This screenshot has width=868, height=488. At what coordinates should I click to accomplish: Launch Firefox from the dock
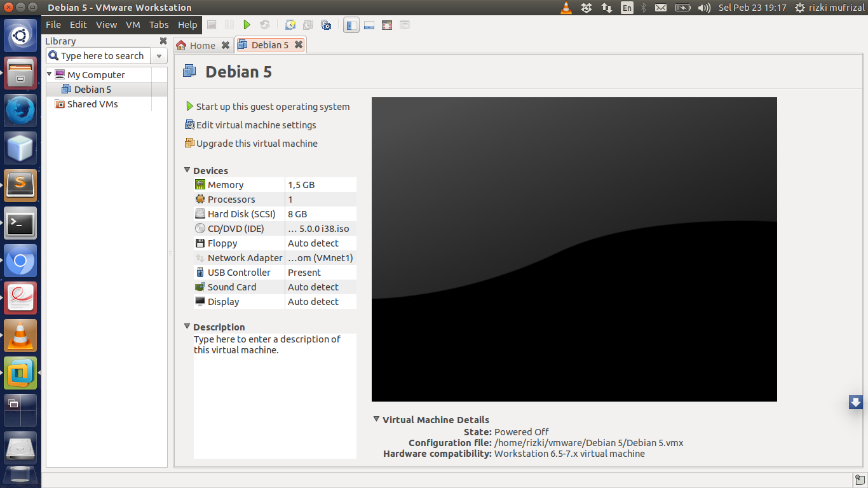point(21,111)
